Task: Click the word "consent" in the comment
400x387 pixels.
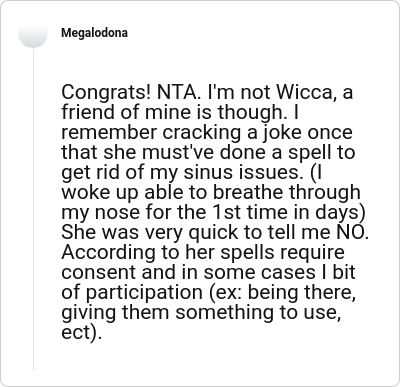Action: 99,272
